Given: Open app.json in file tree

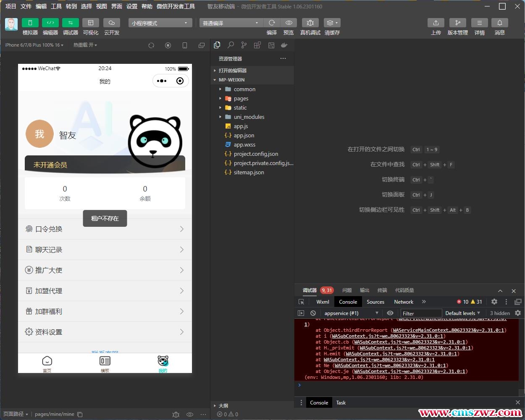Looking at the screenshot, I should [x=244, y=135].
